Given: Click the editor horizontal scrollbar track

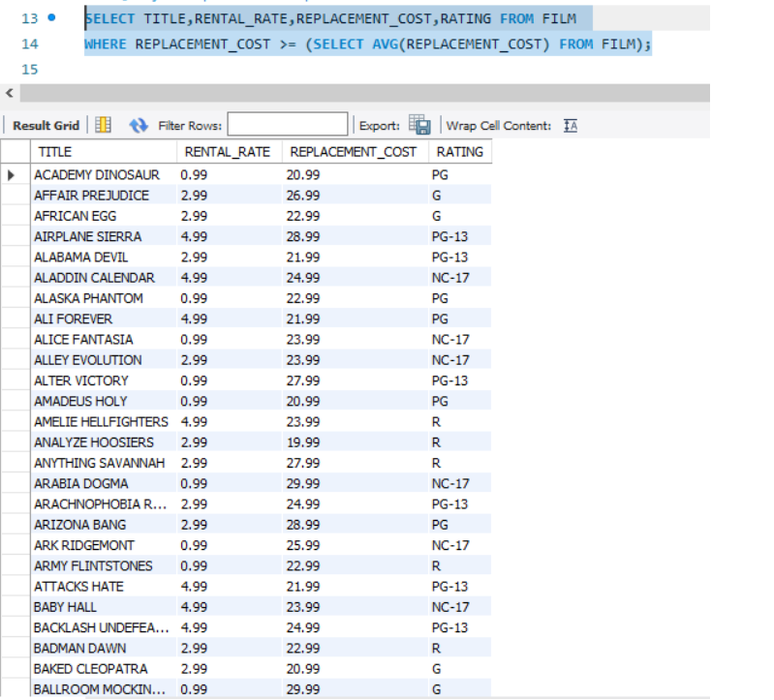Looking at the screenshot, I should point(364,93).
